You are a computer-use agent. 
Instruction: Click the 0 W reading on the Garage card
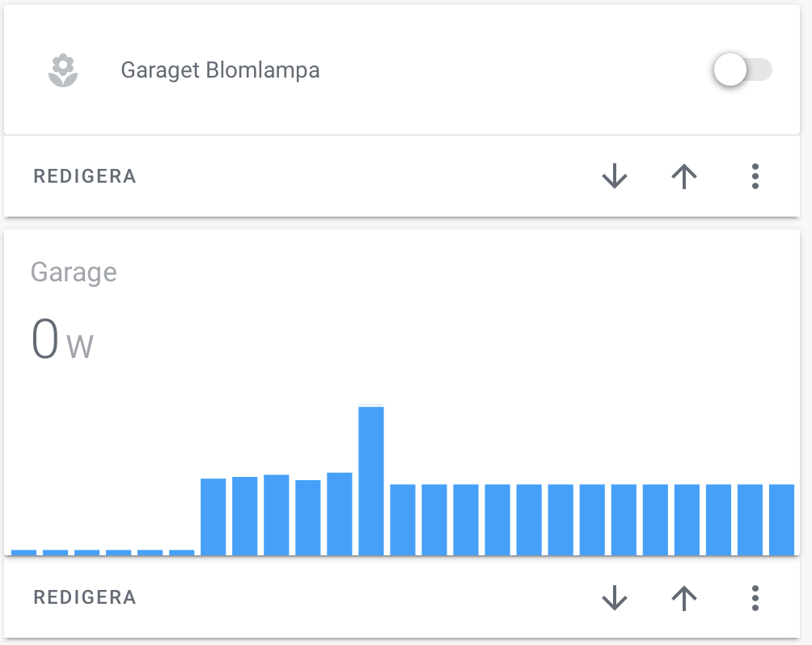61,337
